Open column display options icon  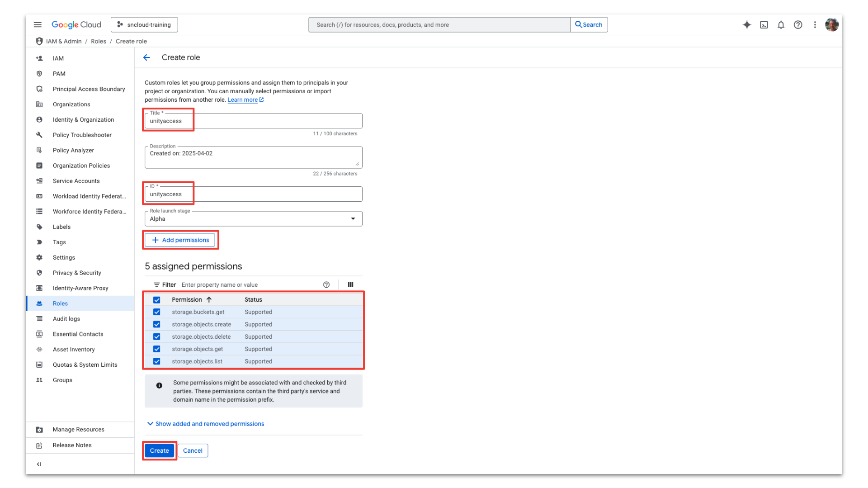[x=350, y=284]
